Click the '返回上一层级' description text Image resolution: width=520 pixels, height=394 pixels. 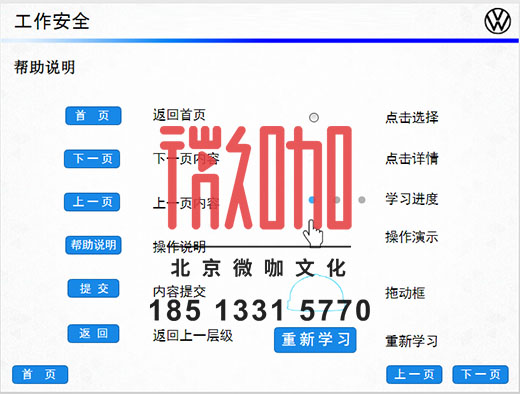[193, 336]
